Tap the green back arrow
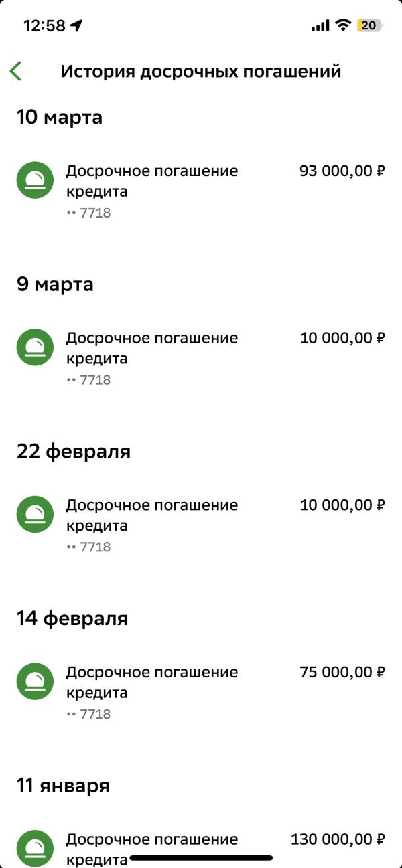This screenshot has width=402, height=868. pos(16,71)
